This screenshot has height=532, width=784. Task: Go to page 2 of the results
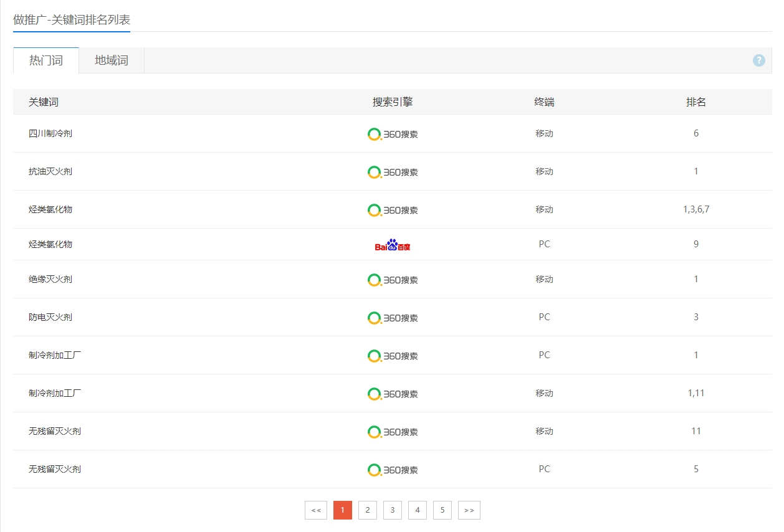(368, 510)
